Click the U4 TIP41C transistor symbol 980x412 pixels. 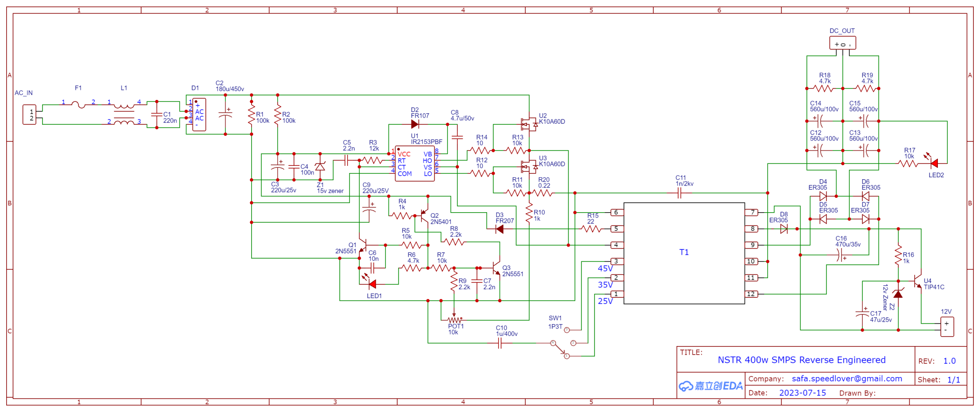[917, 281]
